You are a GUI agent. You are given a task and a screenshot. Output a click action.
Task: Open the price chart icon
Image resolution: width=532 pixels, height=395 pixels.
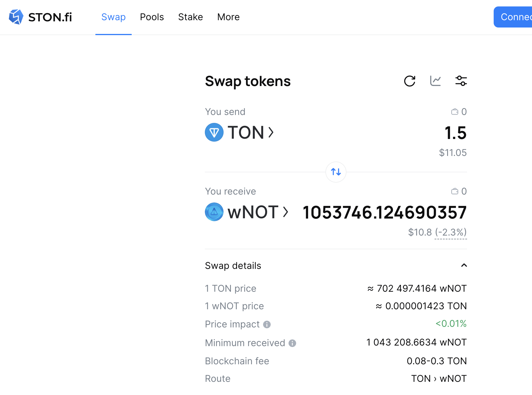435,81
